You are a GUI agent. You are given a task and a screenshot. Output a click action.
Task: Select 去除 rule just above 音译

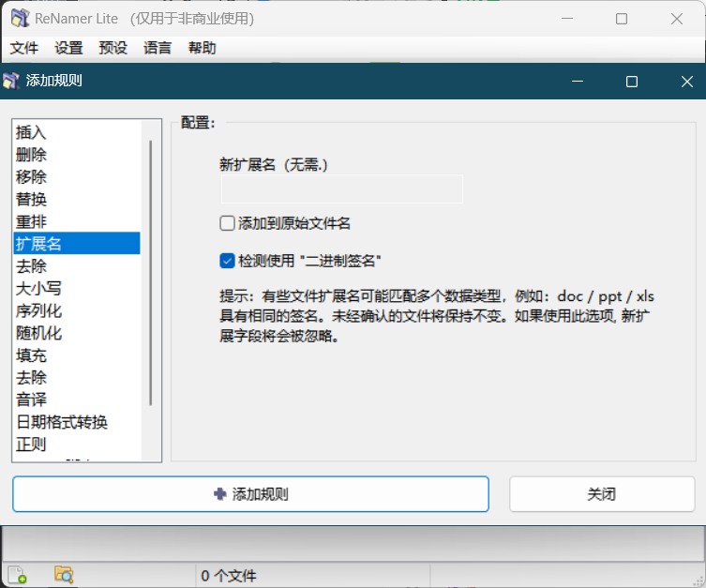[77, 377]
